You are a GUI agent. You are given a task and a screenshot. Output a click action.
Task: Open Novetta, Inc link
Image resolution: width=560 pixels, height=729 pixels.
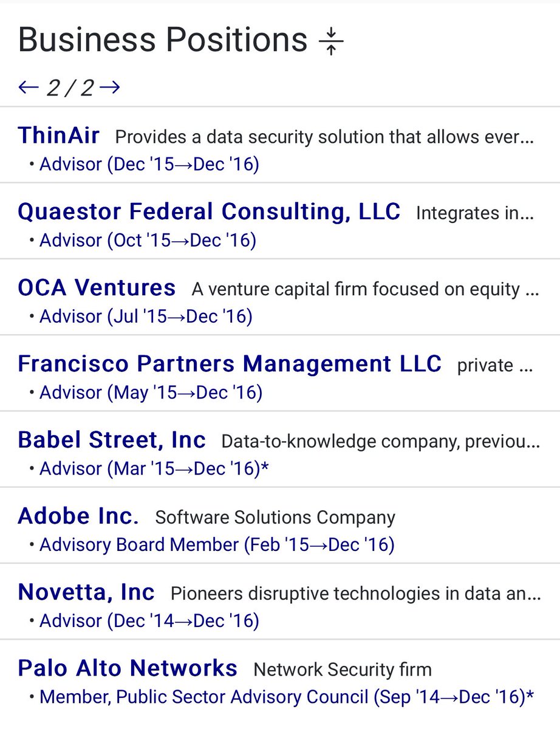[x=86, y=592]
